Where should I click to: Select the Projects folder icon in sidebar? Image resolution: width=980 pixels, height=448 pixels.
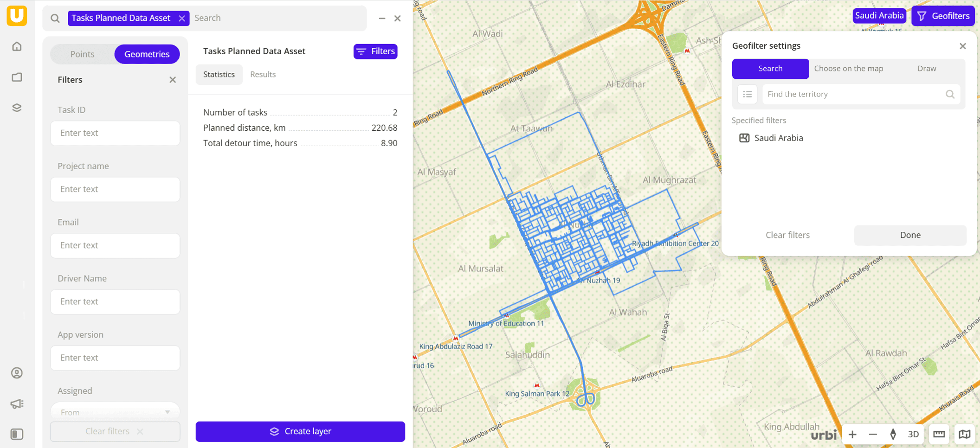[17, 77]
